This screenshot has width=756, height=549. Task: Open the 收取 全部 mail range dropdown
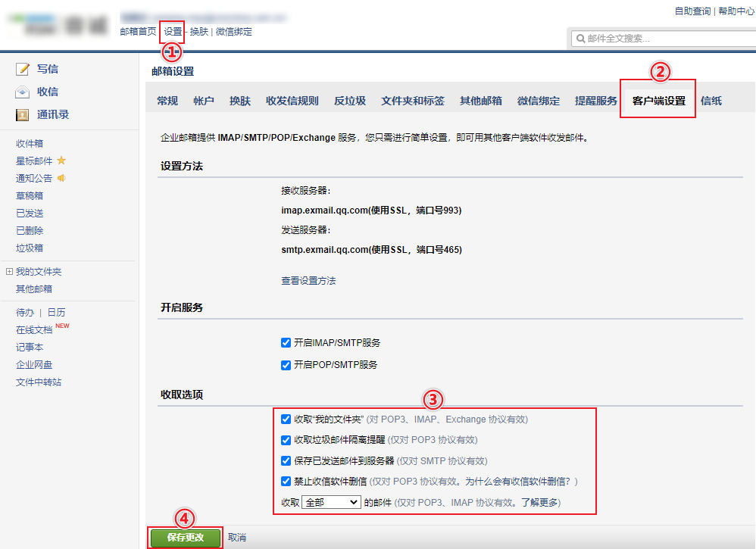click(x=331, y=502)
